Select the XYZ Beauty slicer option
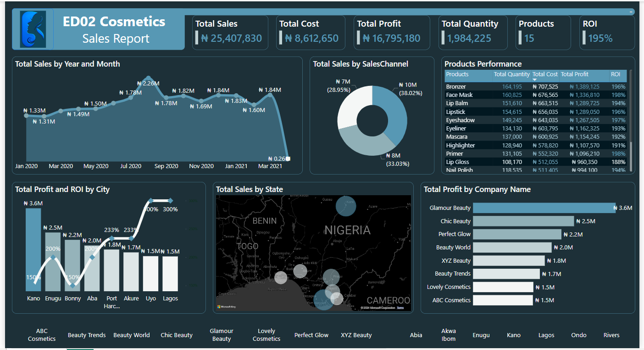The width and height of the screenshot is (644, 350). pos(356,335)
